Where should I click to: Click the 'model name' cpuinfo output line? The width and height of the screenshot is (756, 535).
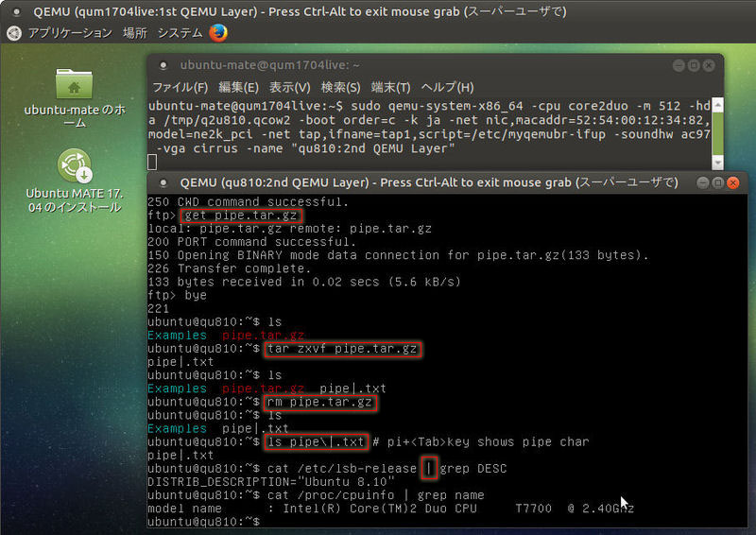pyautogui.click(x=390, y=509)
